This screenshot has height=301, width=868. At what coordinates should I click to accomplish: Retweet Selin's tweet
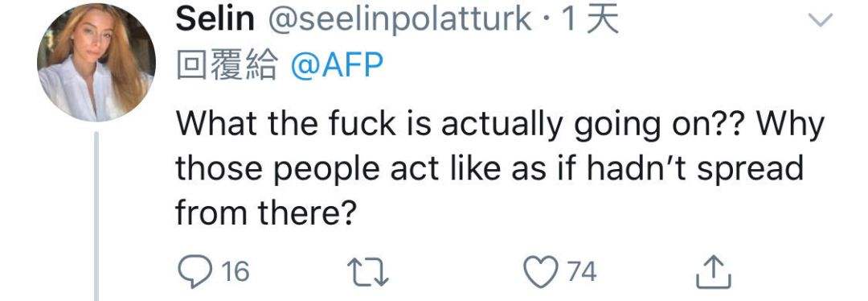[367, 273]
